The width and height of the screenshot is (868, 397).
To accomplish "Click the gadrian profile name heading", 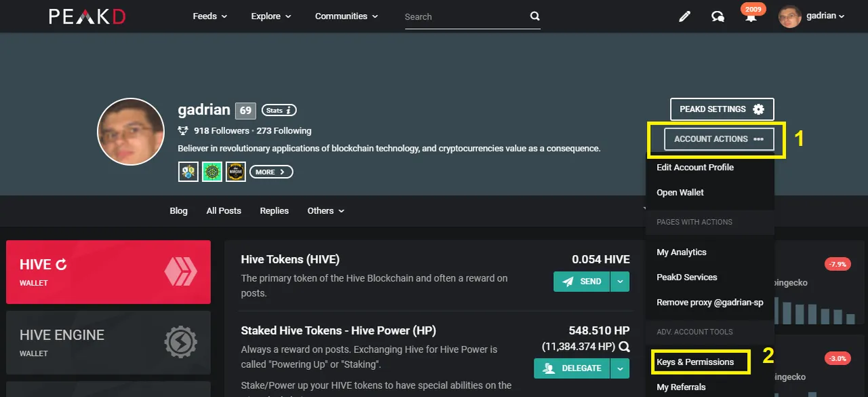I will 203,110.
